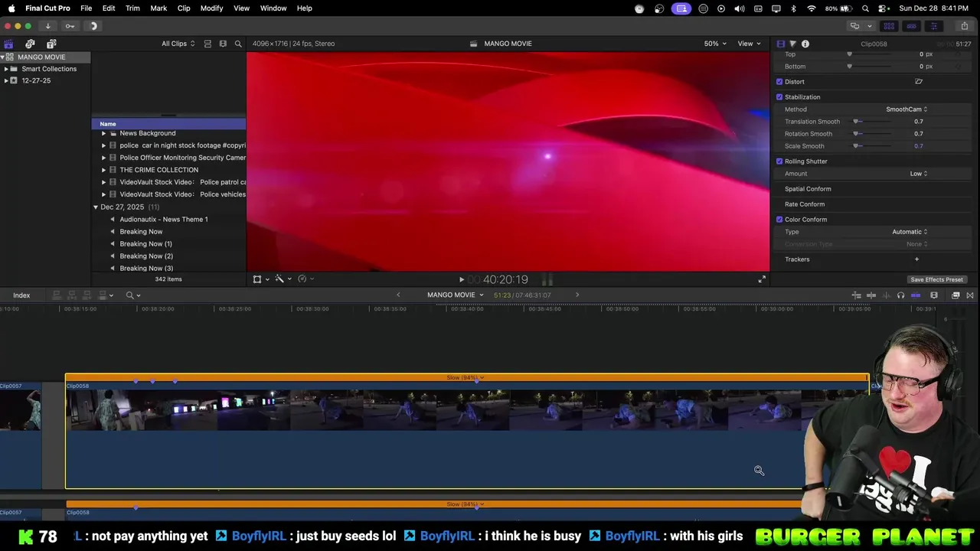The image size is (980, 551).
Task: Click the Save Effects Preset button
Action: click(x=936, y=279)
